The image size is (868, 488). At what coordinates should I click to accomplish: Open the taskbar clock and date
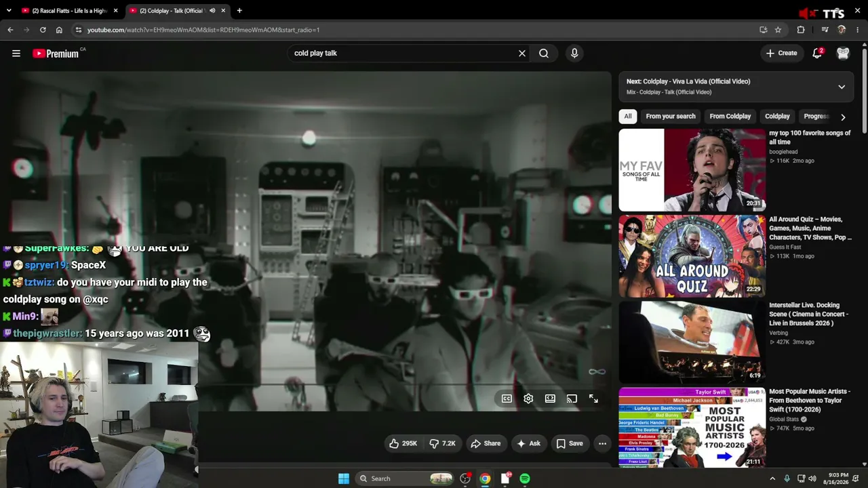pos(835,479)
